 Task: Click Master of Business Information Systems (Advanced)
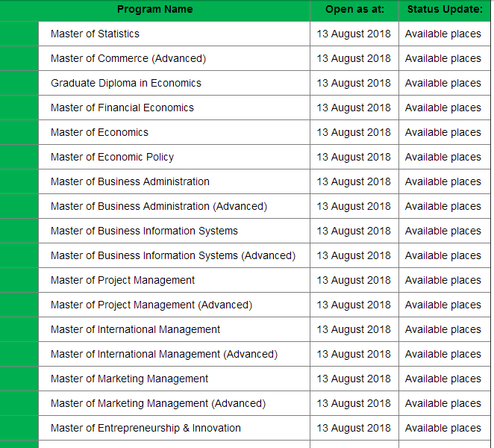pyautogui.click(x=173, y=255)
